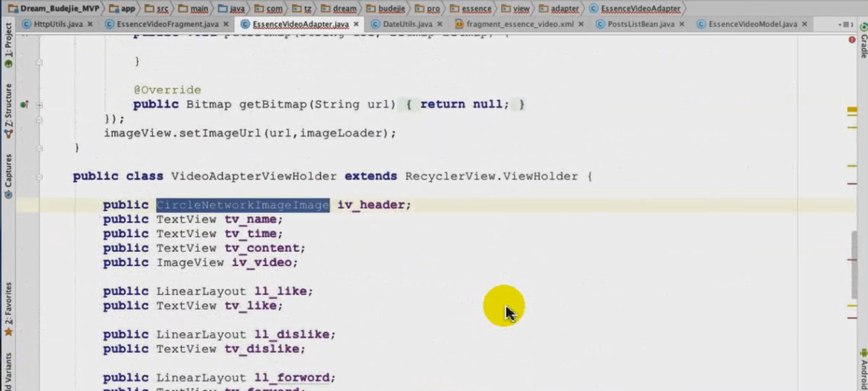This screenshot has width=868, height=391.
Task: Open the DateUtils.java tab
Action: pos(407,24)
